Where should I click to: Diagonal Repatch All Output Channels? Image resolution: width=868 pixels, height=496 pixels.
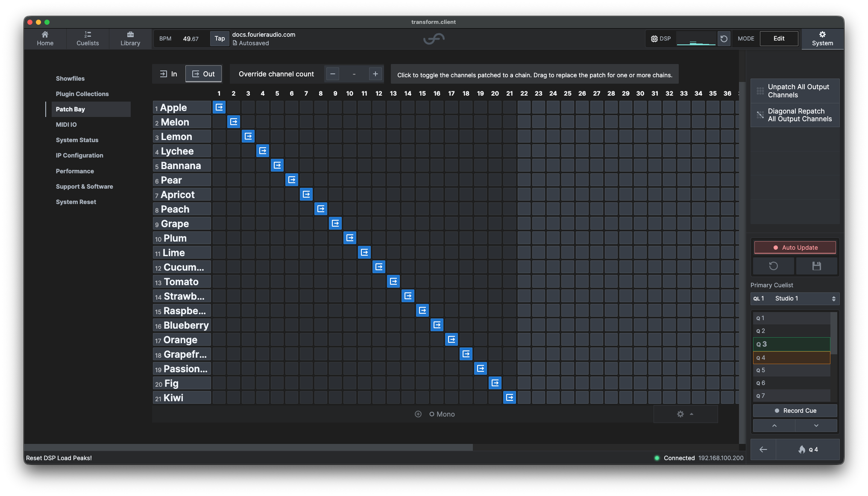tap(795, 115)
